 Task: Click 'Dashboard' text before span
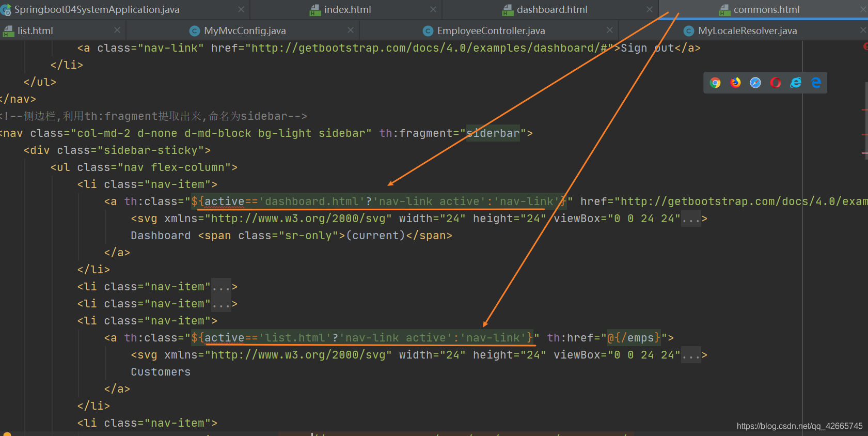[x=161, y=236]
